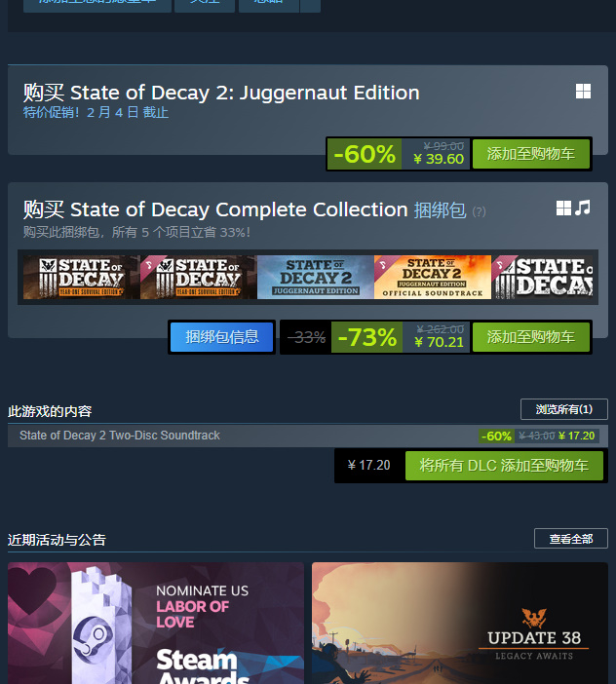Add Juggernaut Edition to cart at ¥39.60
Screen dimensions: 616x684
click(531, 154)
